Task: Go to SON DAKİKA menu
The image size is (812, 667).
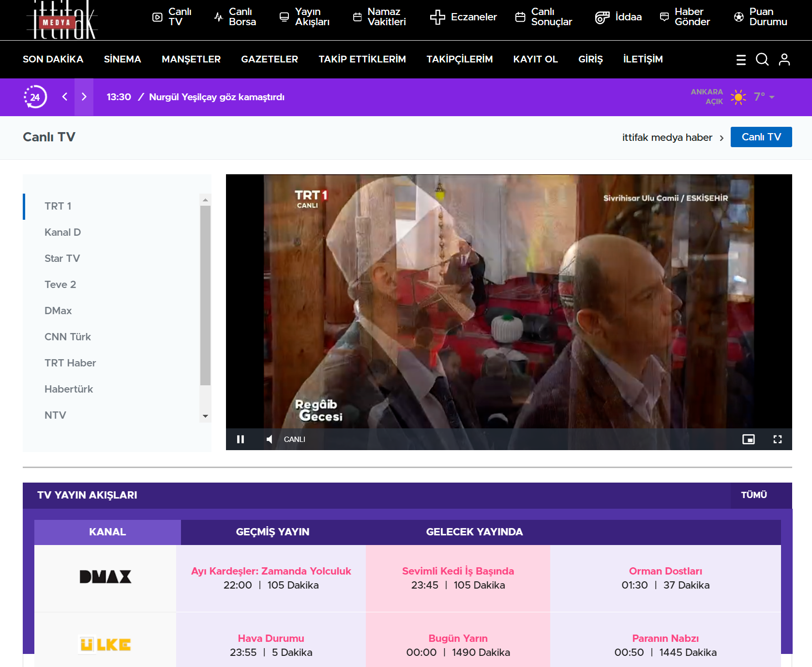Action: coord(53,59)
